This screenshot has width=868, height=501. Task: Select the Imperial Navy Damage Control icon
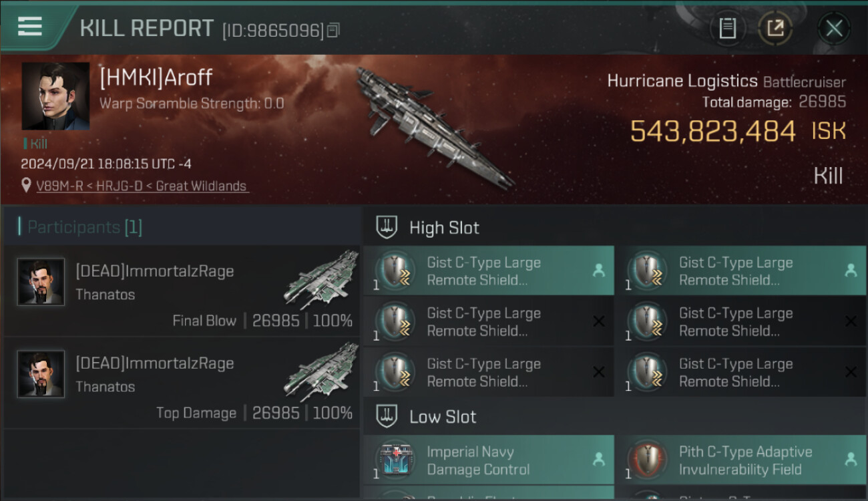tap(397, 461)
